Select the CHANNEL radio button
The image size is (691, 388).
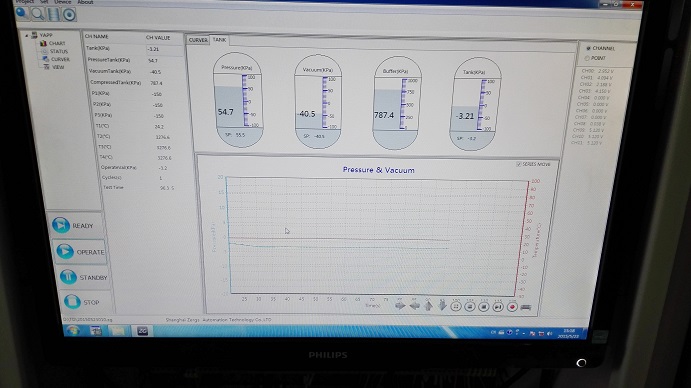point(588,48)
